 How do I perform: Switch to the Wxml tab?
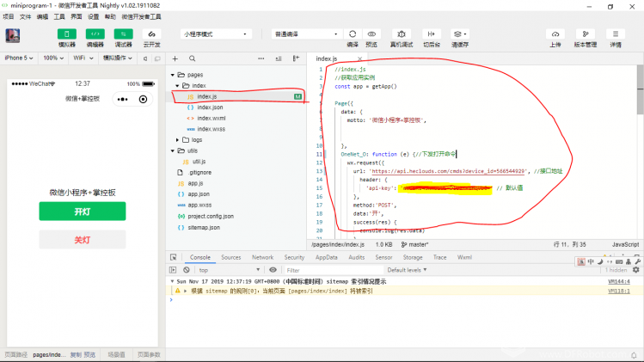click(464, 258)
